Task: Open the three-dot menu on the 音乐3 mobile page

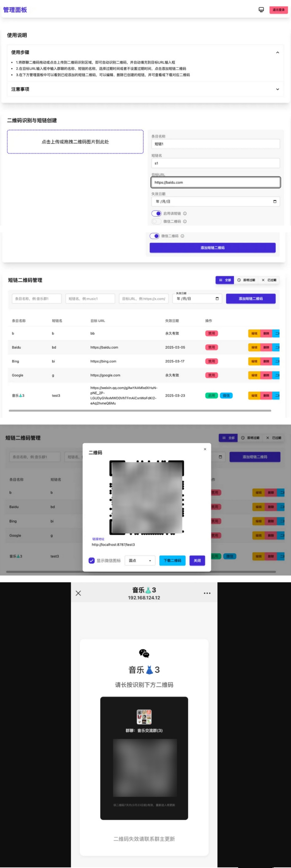Action: (207, 593)
